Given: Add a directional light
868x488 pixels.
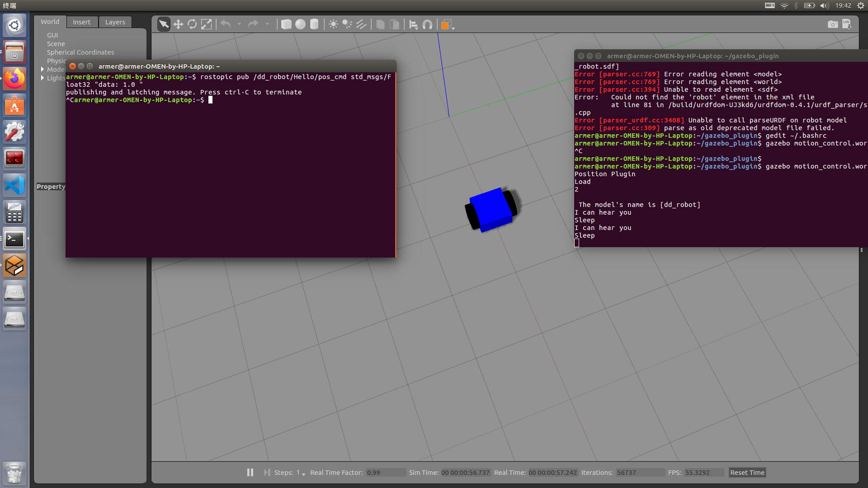Looking at the screenshot, I should coord(361,24).
